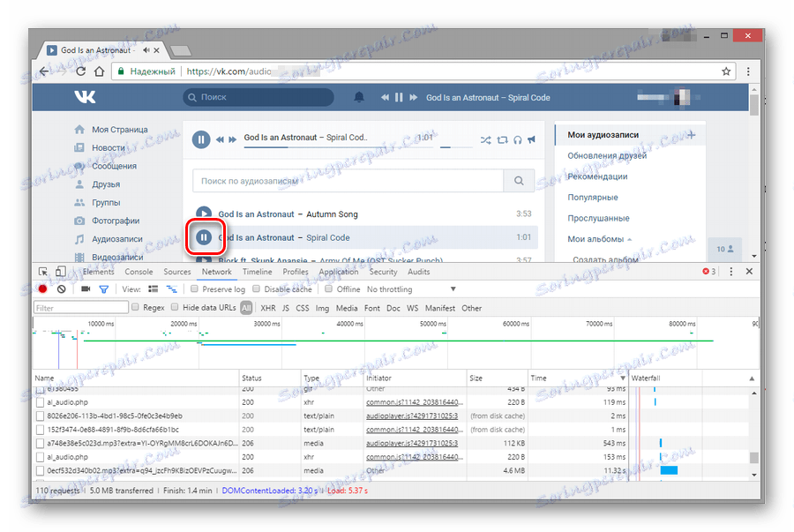Bookmark this page with the star icon

726,71
